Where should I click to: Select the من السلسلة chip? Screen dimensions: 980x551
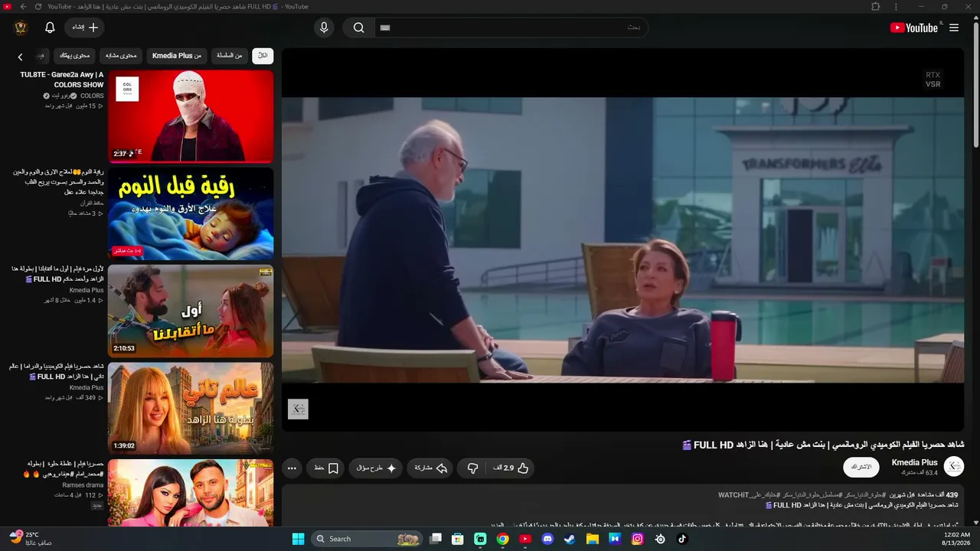point(229,55)
